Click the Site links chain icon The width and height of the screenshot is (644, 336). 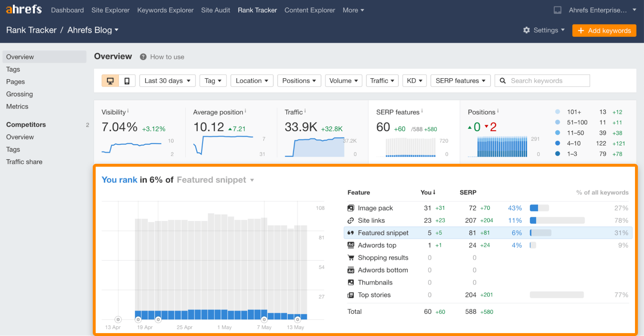point(351,220)
